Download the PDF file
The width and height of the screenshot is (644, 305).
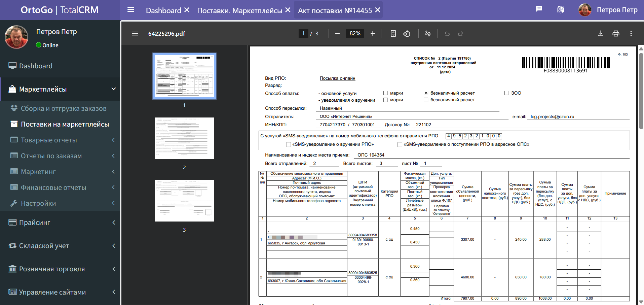tap(601, 34)
